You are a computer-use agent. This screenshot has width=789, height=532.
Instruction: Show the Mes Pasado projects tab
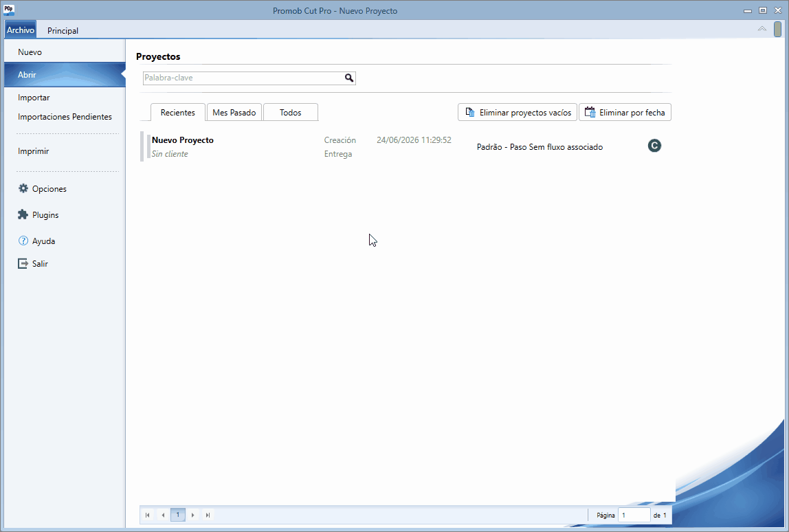click(x=234, y=112)
